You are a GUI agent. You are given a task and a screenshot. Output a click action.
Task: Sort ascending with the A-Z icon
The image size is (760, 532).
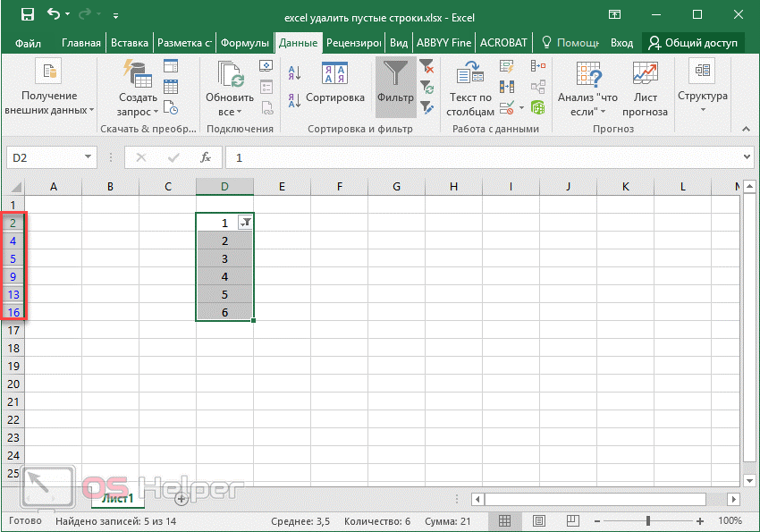293,73
